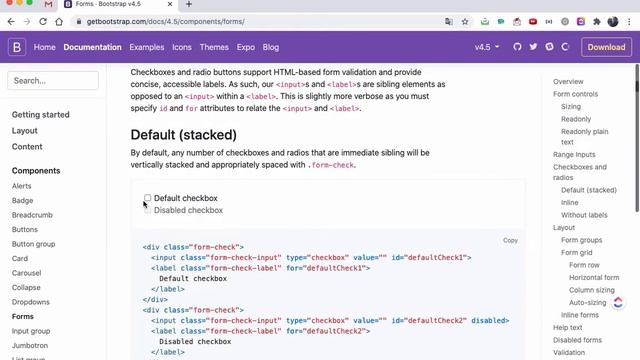Image resolution: width=640 pixels, height=360 pixels.
Task: Click the page vertical scrollbar thumb
Action: point(637,138)
